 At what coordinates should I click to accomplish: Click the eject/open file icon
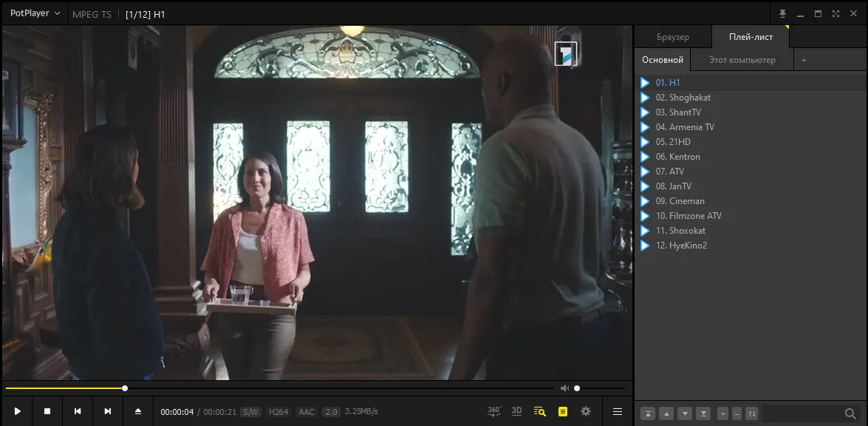coord(138,411)
